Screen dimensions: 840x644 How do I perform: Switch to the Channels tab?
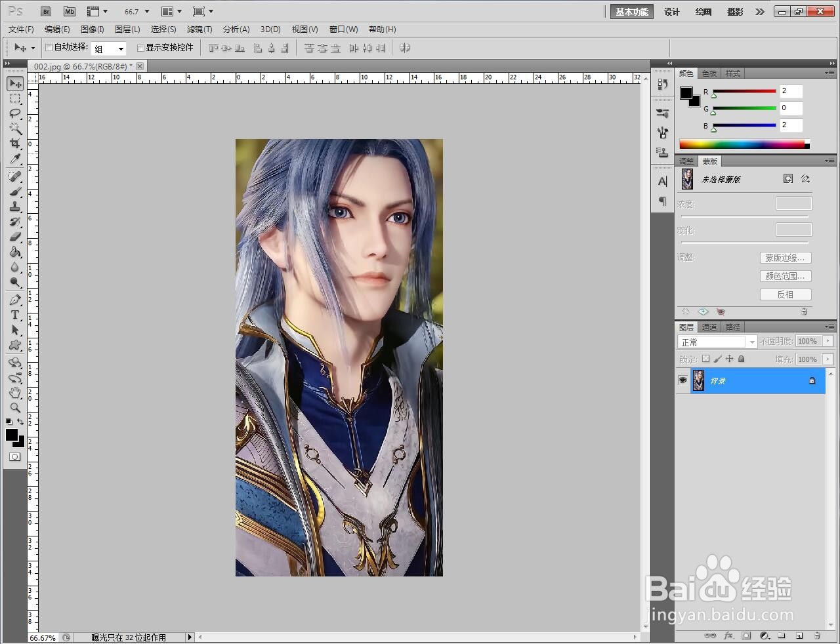point(709,327)
